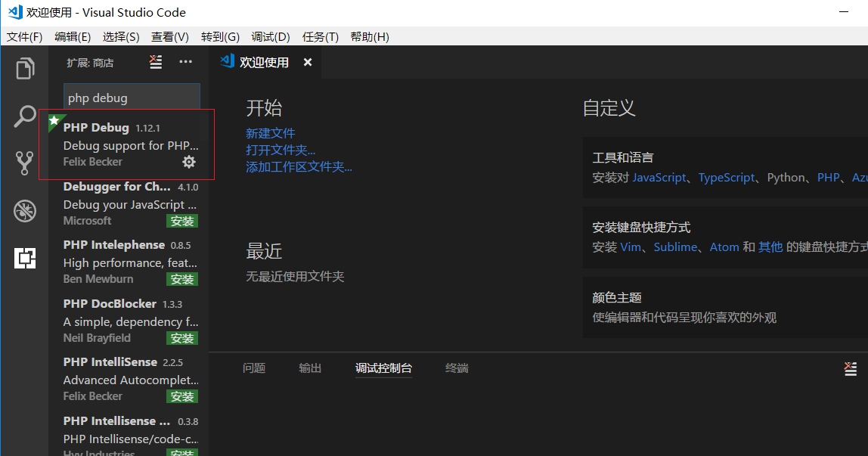The image size is (868, 456).
Task: Select the Debugger for Chrome extension entry
Action: click(128, 203)
